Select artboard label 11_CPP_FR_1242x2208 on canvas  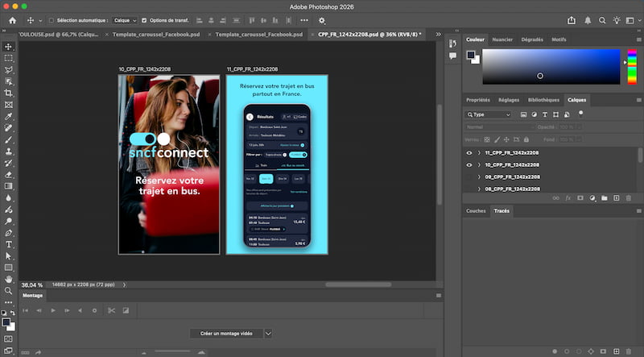pos(252,69)
